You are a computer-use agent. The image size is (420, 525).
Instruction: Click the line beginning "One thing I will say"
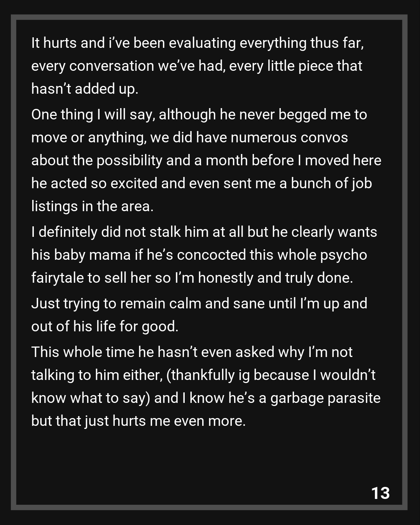(x=199, y=114)
